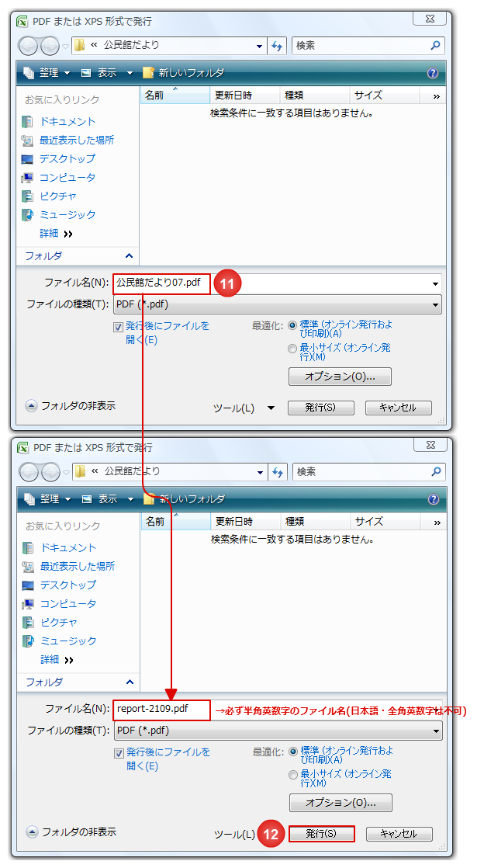Open file name dropdown arrow in upper dialog

(435, 284)
